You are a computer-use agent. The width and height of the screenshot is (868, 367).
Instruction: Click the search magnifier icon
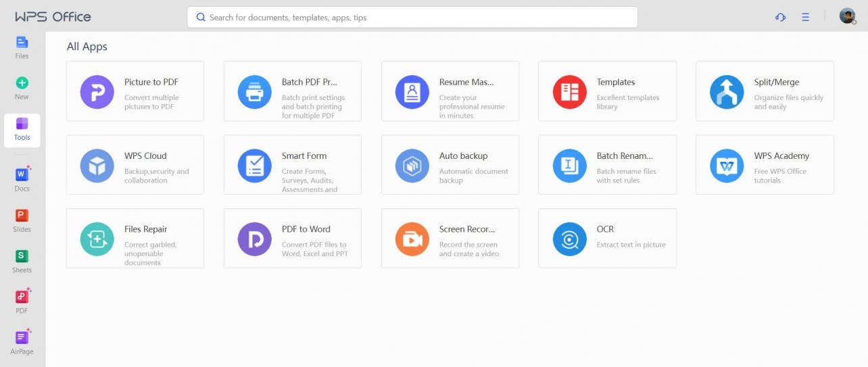coord(200,18)
